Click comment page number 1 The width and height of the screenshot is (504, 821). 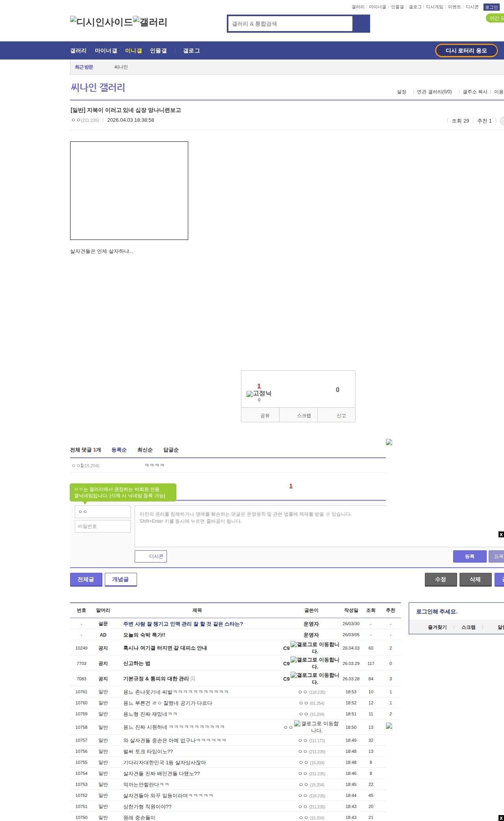point(291,486)
